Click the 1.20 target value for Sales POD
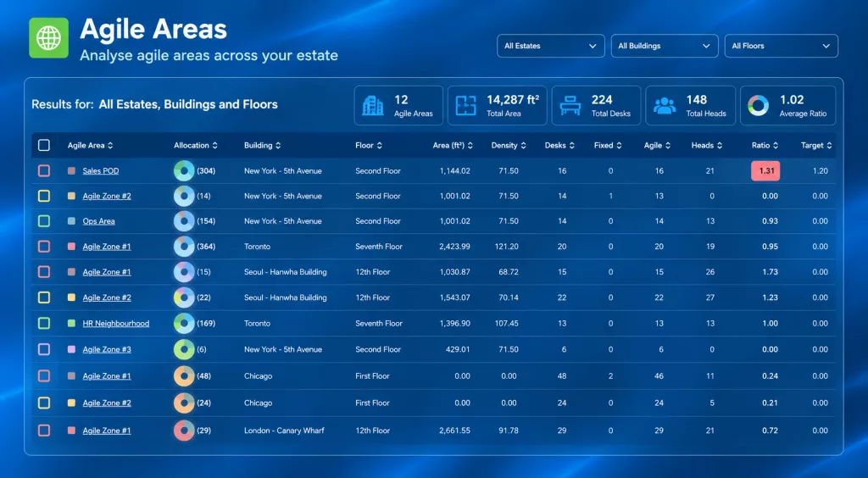Viewport: 868px width, 478px height. (x=821, y=171)
